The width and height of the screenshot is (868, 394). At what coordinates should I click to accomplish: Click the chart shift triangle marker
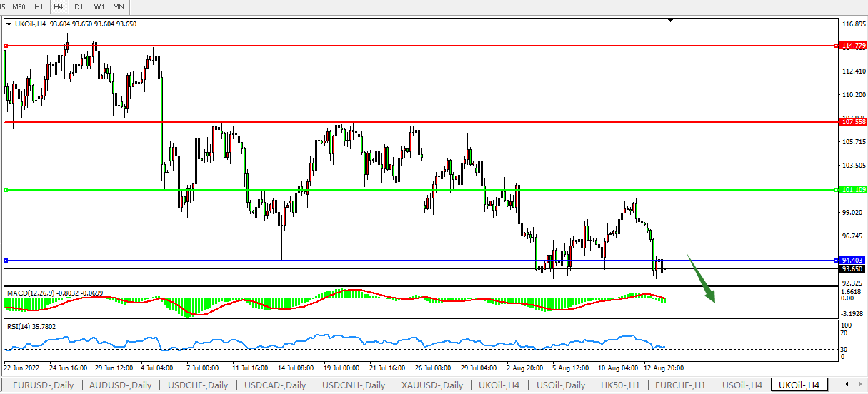click(670, 21)
